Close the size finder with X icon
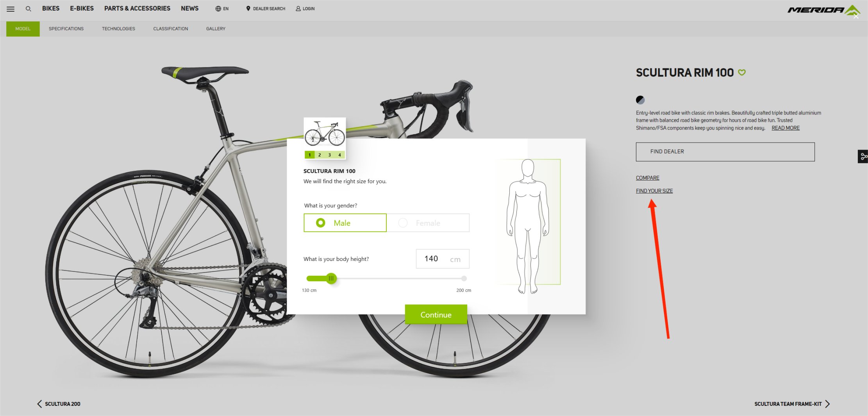Screen dimensions: 868x416 856,16
